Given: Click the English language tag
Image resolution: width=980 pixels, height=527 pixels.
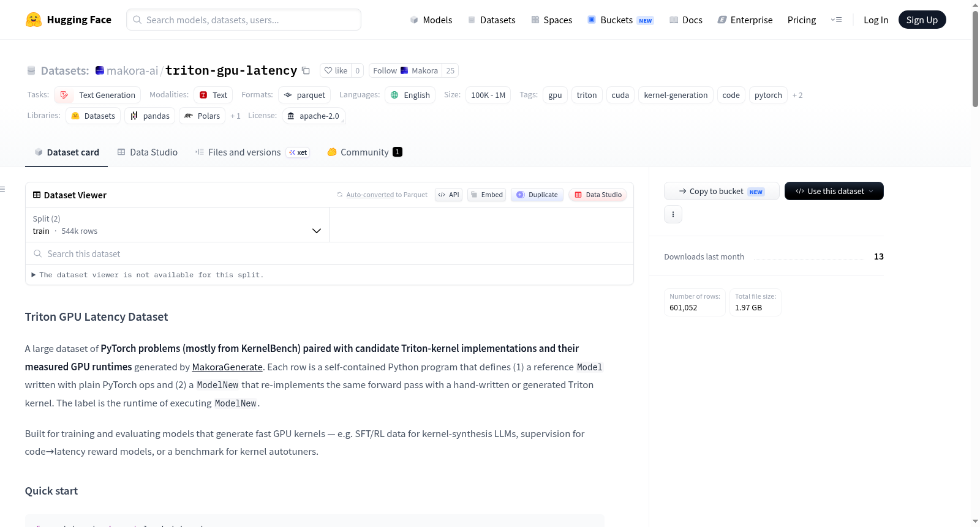Looking at the screenshot, I should tap(410, 95).
